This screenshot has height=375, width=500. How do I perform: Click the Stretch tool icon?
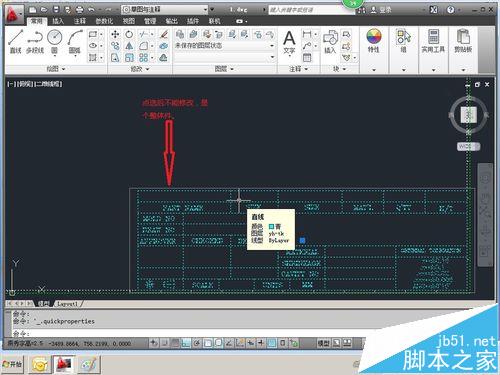tap(115, 58)
